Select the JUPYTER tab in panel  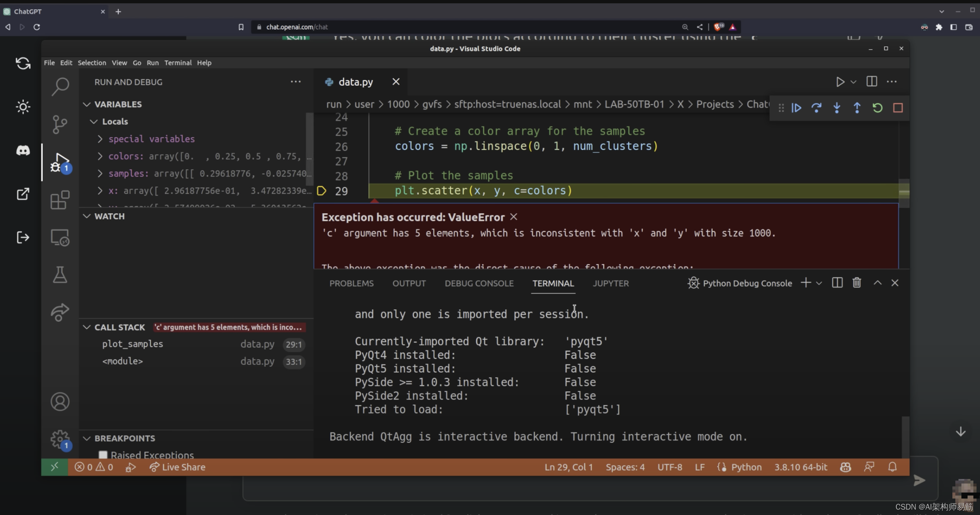(x=610, y=283)
